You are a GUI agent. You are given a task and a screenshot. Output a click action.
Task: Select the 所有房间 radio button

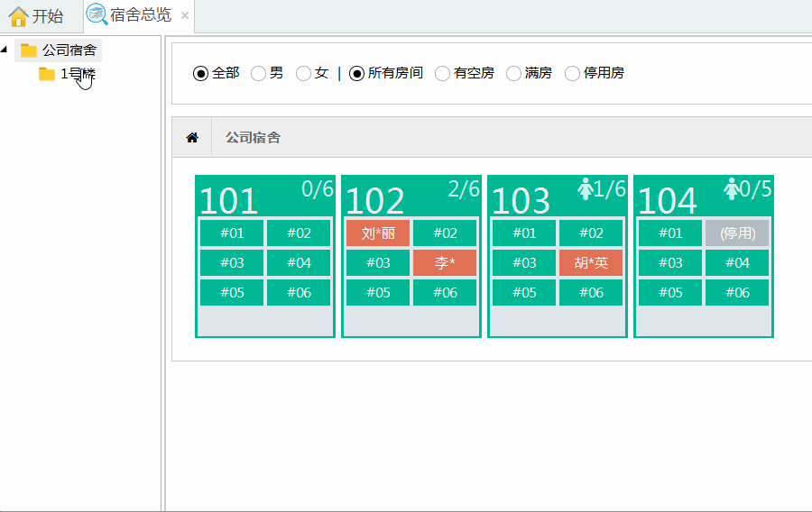356,73
